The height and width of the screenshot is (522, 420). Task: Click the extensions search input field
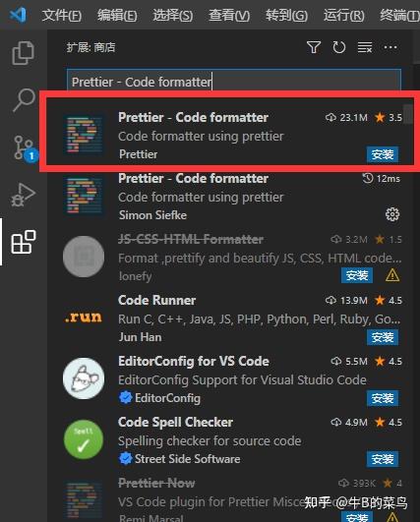pos(234,82)
